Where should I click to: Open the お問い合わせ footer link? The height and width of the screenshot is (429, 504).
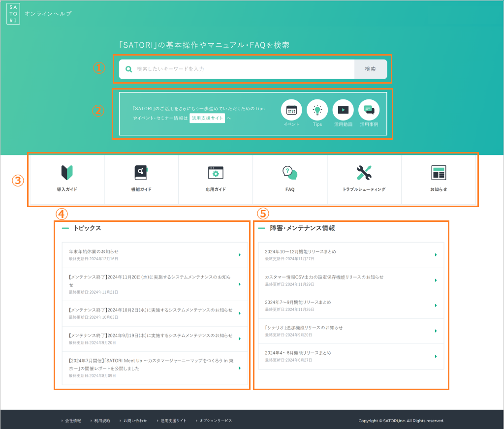coord(135,421)
